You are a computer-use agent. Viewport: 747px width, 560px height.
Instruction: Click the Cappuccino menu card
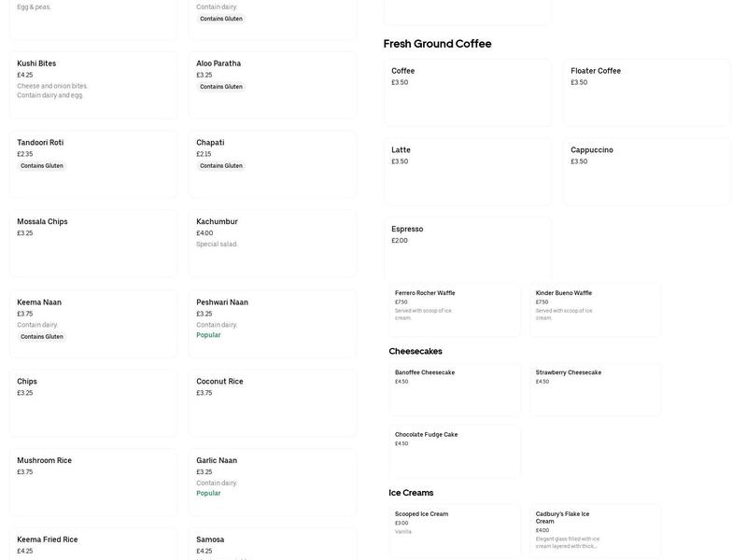pyautogui.click(x=646, y=171)
